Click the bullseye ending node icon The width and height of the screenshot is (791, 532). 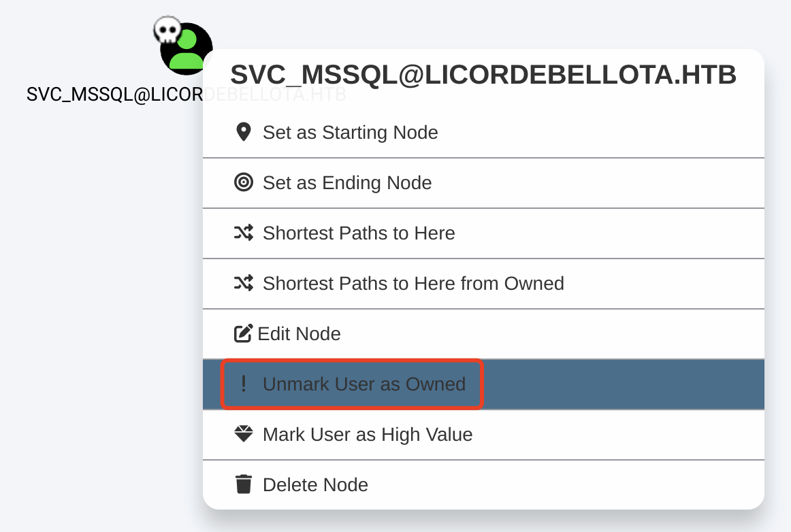point(243,182)
